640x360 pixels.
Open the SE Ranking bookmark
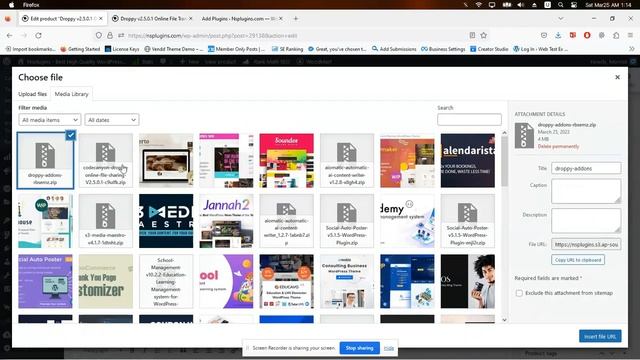287,49
